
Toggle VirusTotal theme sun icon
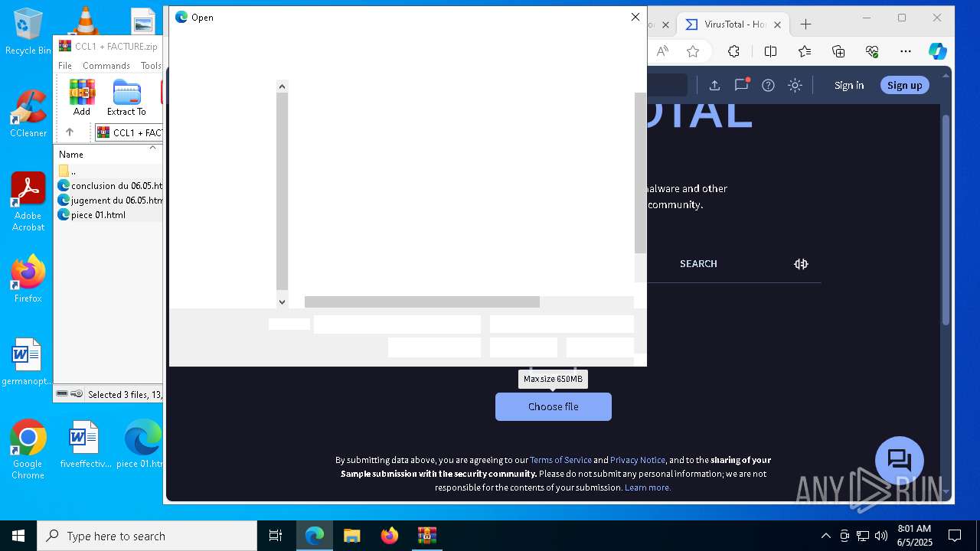click(x=795, y=85)
